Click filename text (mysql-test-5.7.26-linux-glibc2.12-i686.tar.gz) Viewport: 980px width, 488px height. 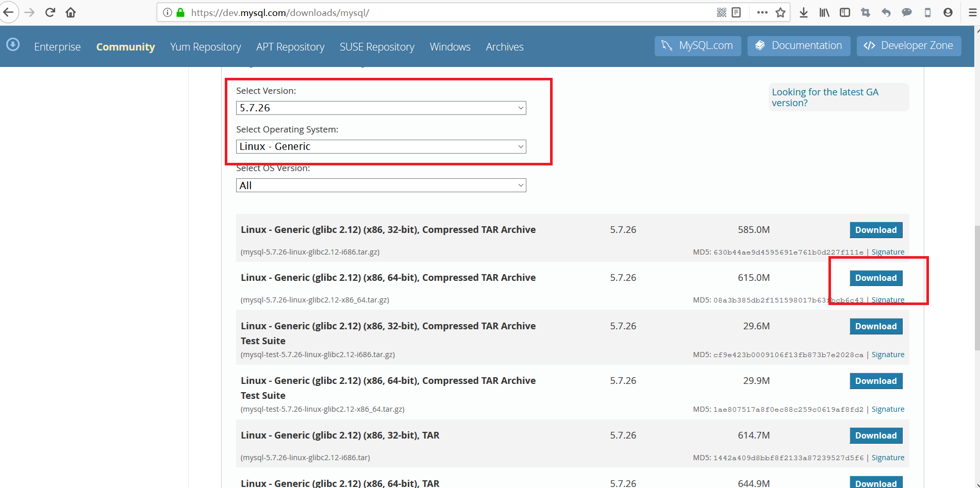318,355
